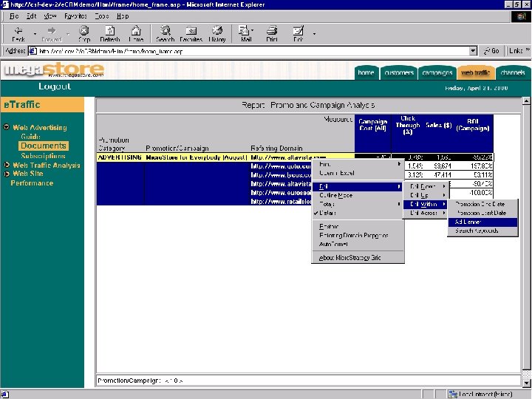Open the Edit menu in menu bar
Screen dimensions: 532x399
32,16
